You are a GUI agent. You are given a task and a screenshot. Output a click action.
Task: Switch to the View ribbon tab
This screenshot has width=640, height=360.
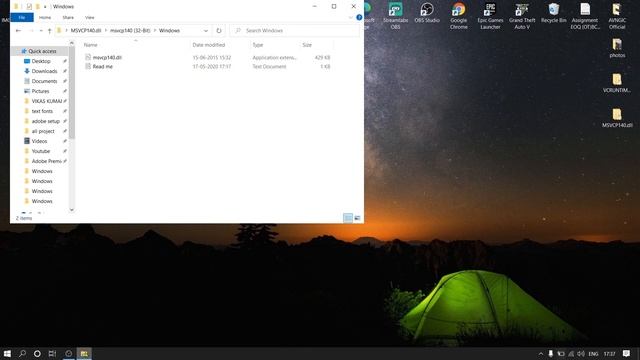[90, 18]
